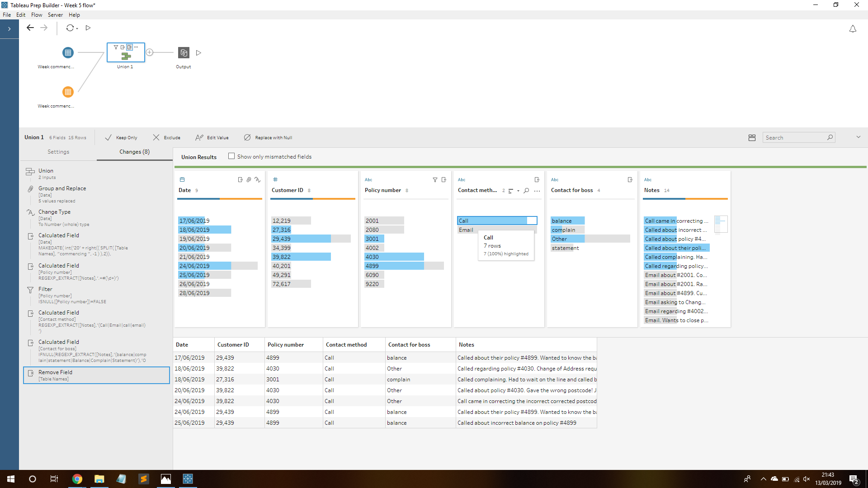
Task: Toggle the profile pane view layout icon
Action: (x=752, y=138)
